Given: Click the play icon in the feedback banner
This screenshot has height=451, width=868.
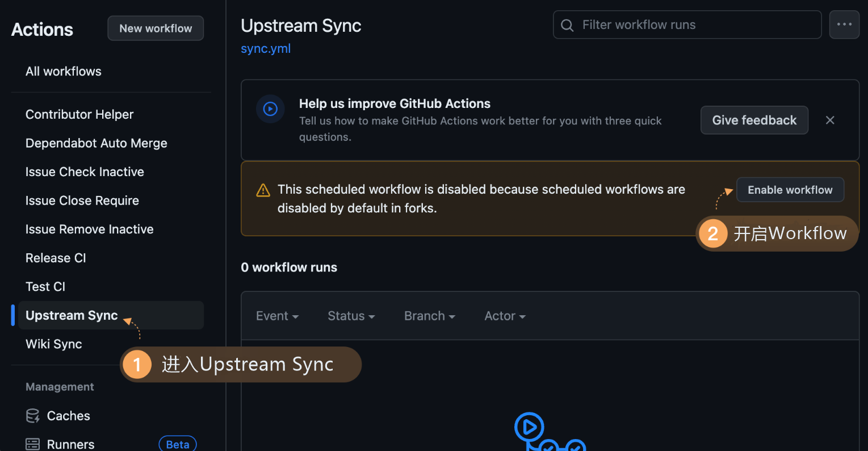Looking at the screenshot, I should click(270, 108).
